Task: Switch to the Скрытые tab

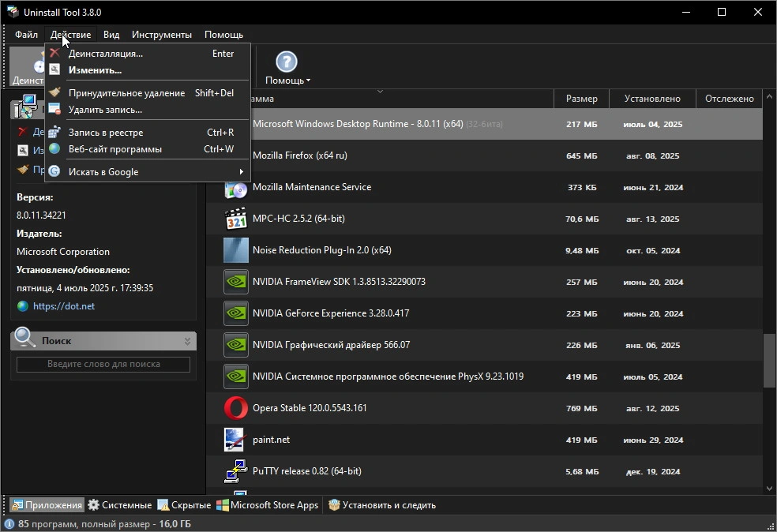Action: pos(184,504)
